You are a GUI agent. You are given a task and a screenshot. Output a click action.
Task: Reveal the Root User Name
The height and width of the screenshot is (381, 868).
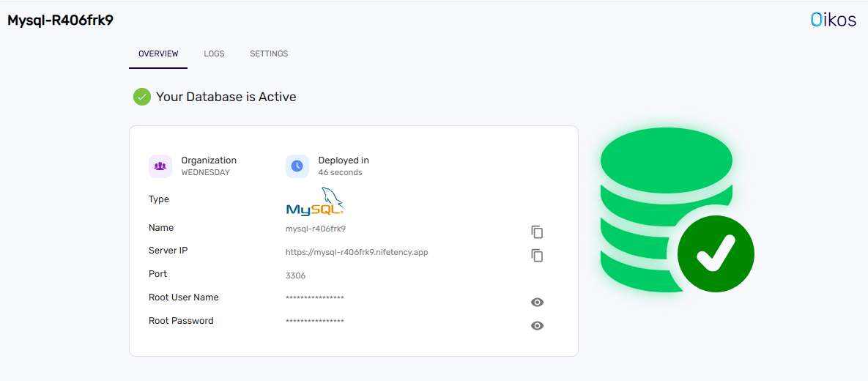click(537, 302)
